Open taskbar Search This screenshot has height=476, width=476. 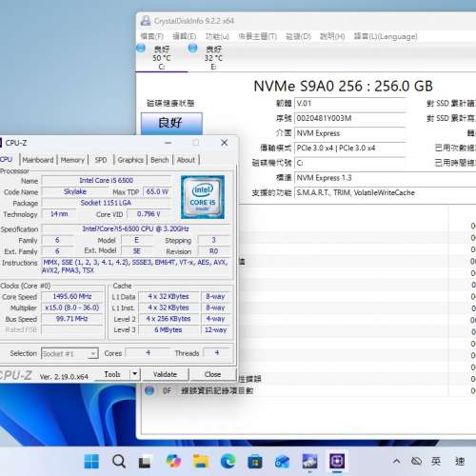coord(119,461)
